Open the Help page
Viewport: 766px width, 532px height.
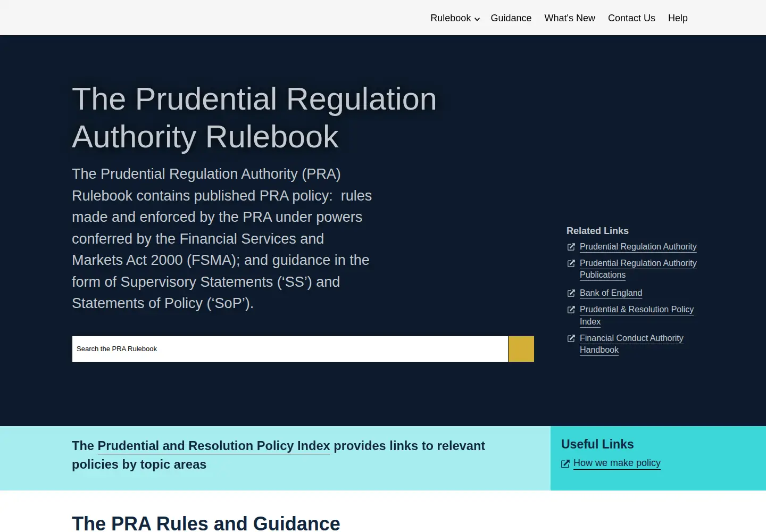[678, 18]
